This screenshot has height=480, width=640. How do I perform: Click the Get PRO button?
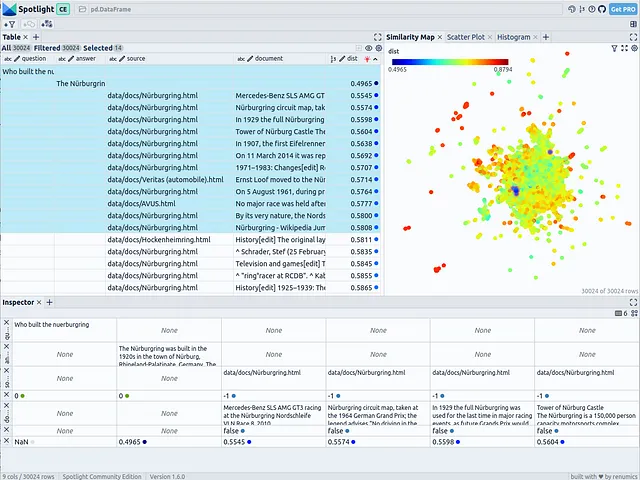623,9
